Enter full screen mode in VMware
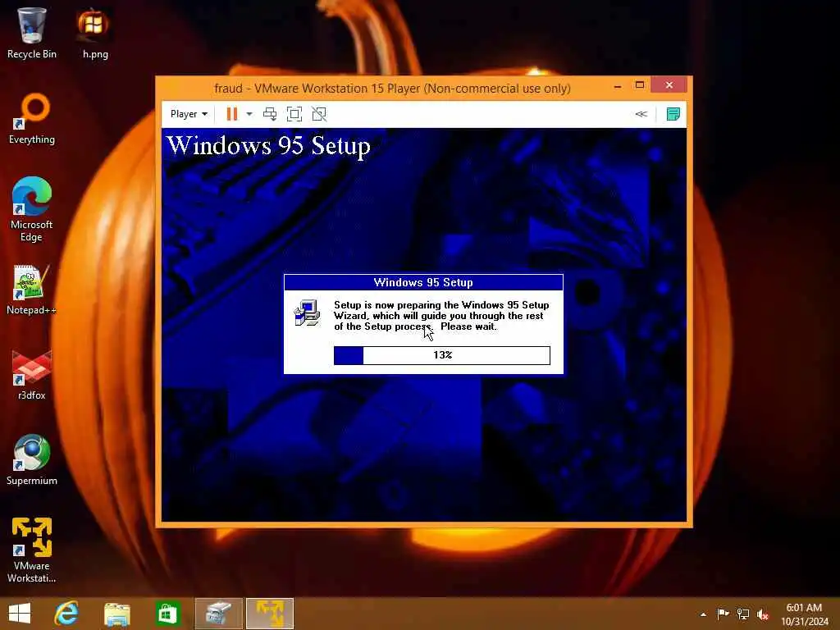Screen dimensions: 840x630 [x=294, y=114]
